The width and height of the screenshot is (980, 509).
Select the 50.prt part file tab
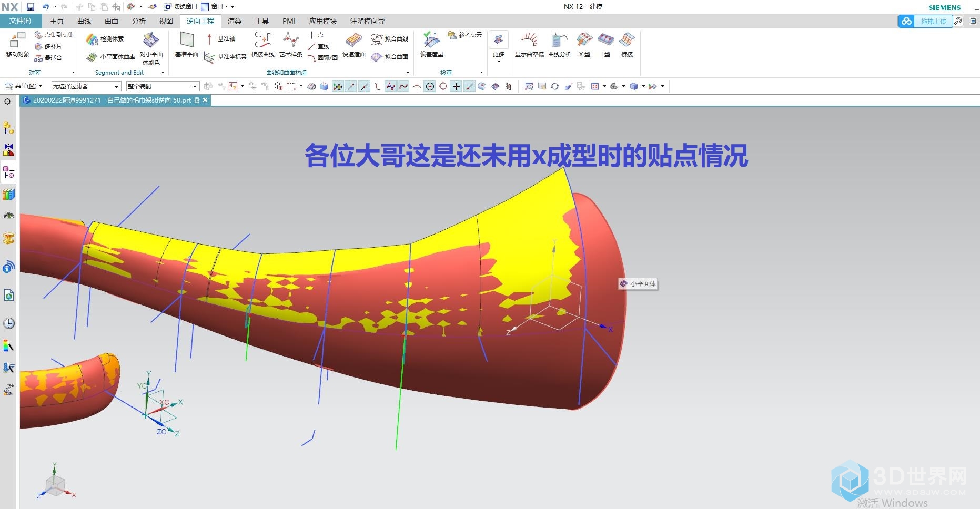[115, 100]
